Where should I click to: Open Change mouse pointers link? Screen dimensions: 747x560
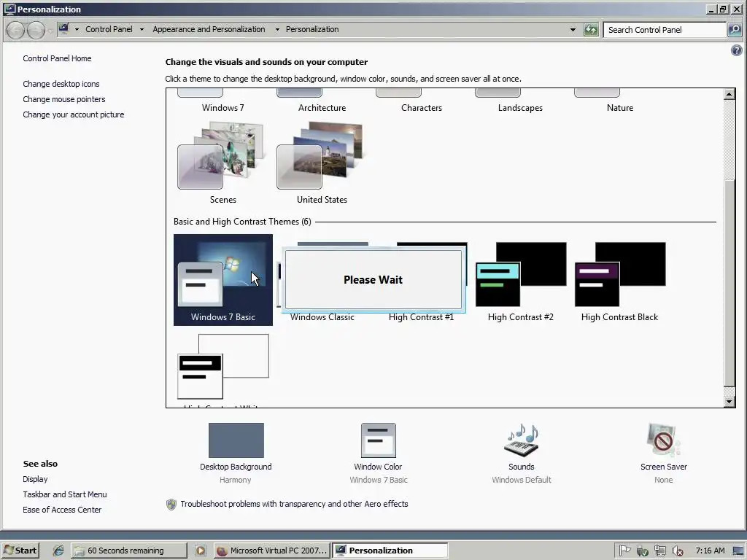[x=64, y=99]
